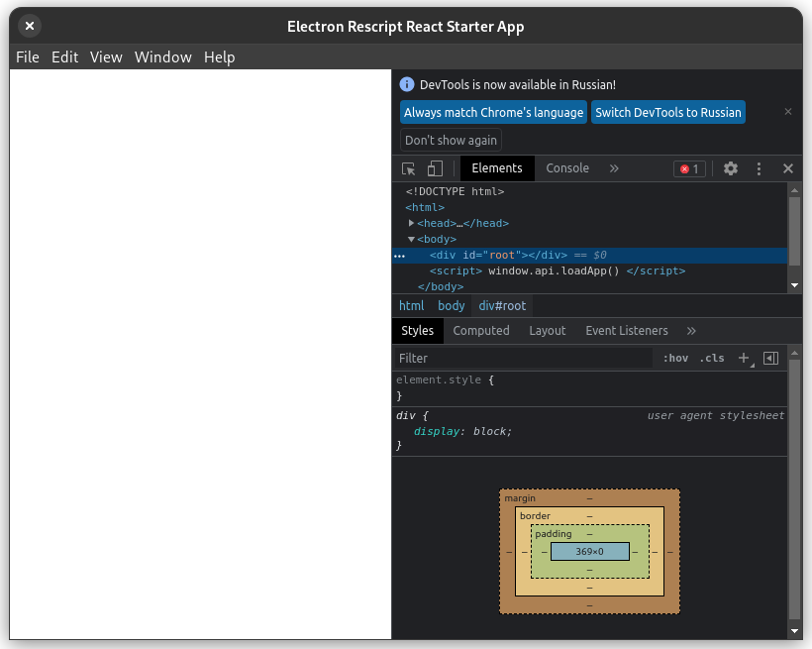Switch to the Console tab
Viewport: 812px width, 649px height.
pos(567,168)
